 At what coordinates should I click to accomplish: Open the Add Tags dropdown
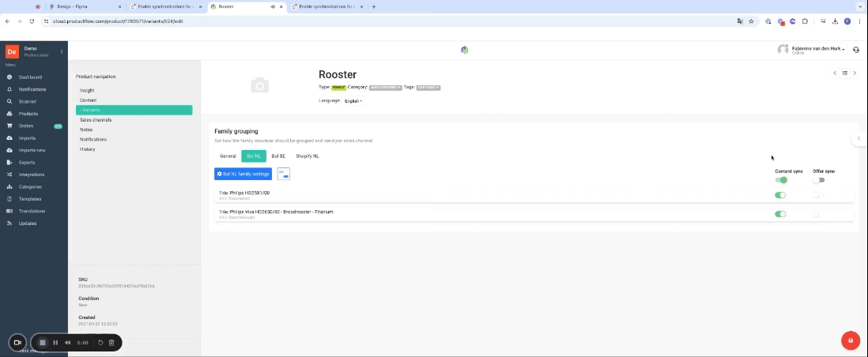428,88
